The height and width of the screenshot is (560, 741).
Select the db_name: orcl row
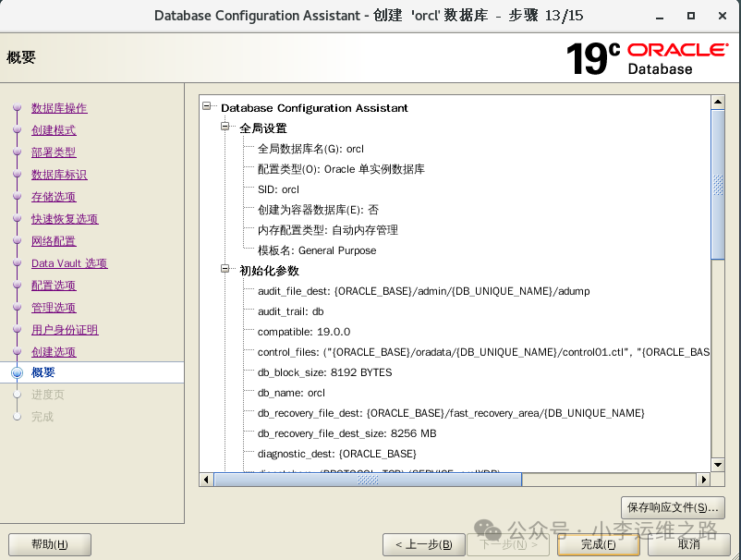pos(291,393)
